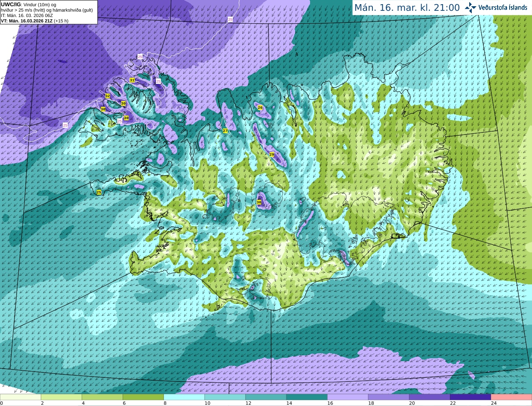Click the legend tick label 6
Viewport: 532px width, 406px height.
(x=124, y=403)
